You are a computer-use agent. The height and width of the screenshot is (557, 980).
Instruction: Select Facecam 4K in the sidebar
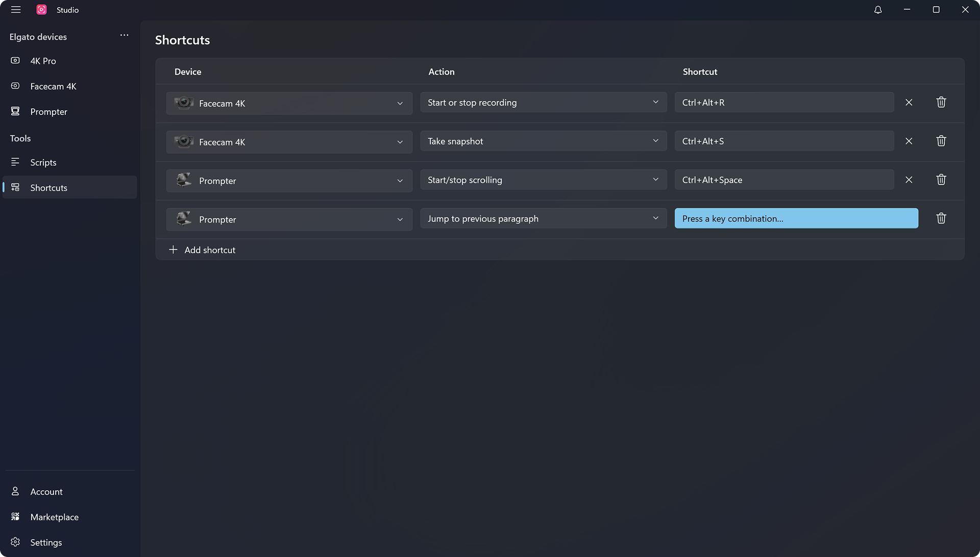tap(70, 86)
